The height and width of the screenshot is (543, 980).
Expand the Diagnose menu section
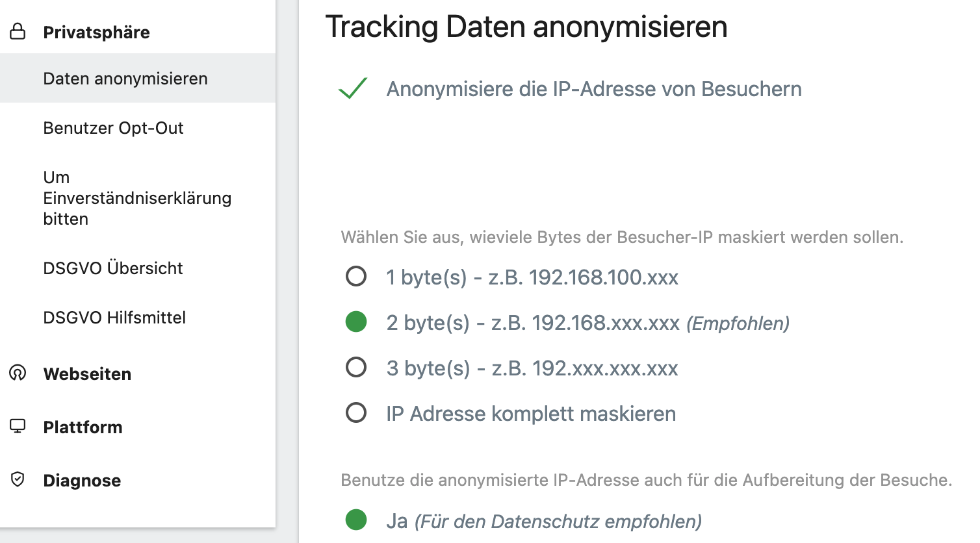tap(82, 481)
